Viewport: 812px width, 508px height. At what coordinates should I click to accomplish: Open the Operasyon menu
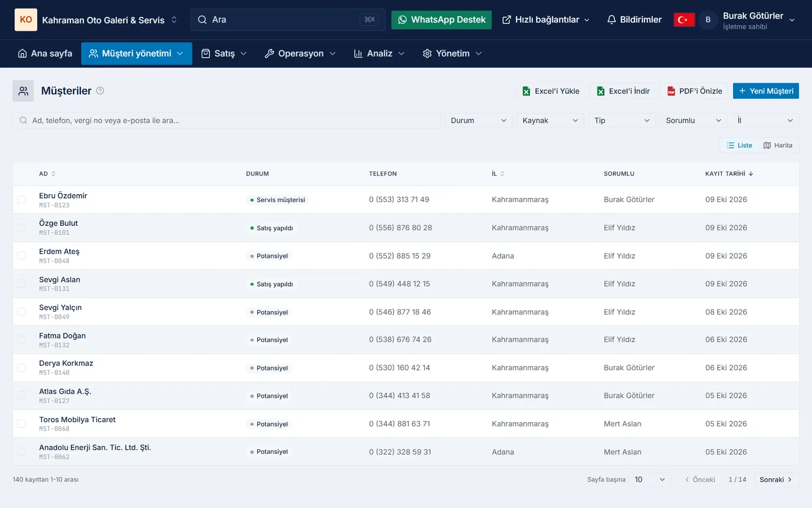[300, 54]
